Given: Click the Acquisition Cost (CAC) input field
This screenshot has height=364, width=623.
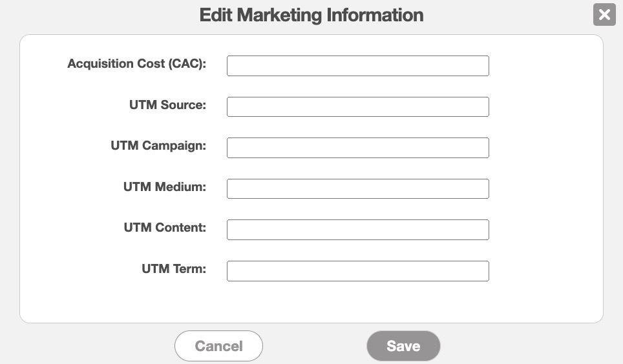Looking at the screenshot, I should pos(357,66).
